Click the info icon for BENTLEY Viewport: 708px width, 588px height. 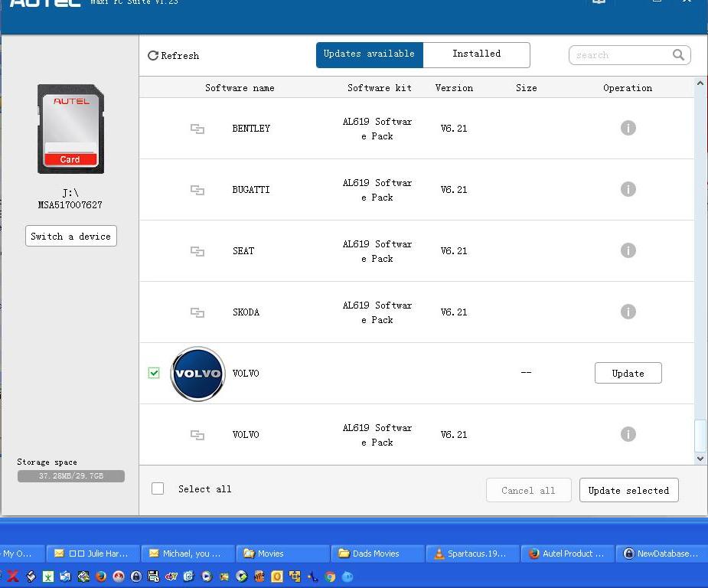(x=628, y=128)
